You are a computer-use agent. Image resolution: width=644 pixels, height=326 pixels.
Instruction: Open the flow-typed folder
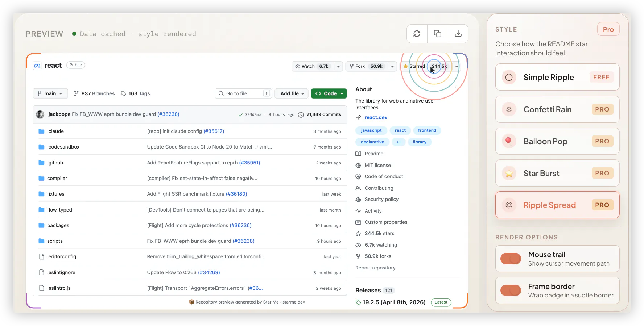[x=59, y=210]
